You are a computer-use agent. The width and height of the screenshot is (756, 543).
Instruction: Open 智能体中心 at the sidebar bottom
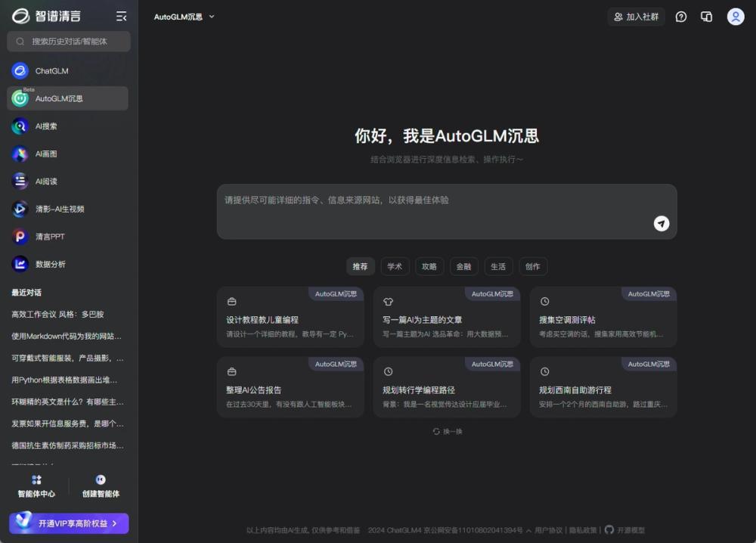point(36,486)
